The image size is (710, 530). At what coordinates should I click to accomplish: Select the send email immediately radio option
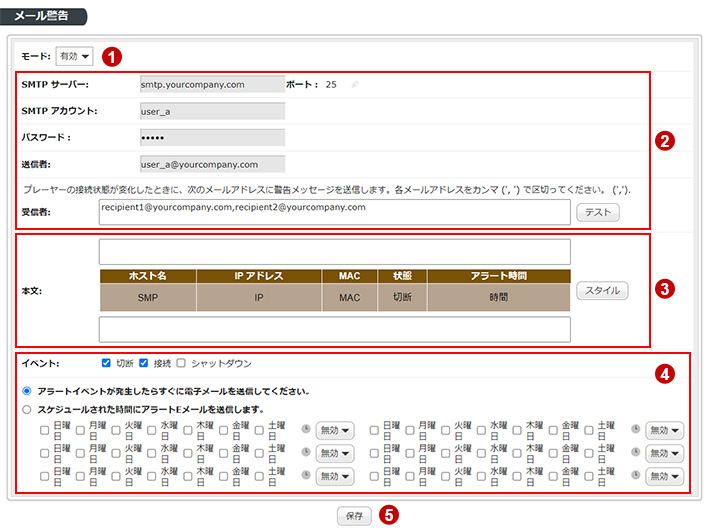click(26, 391)
